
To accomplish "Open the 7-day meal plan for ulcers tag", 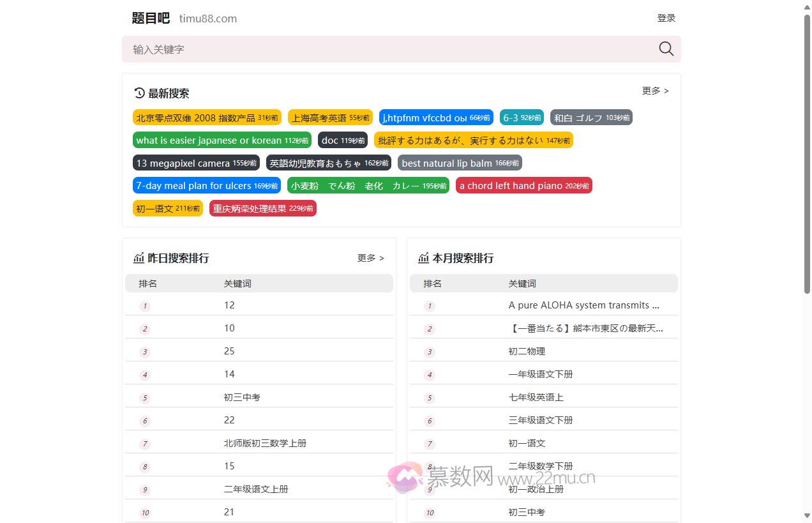I will click(x=206, y=185).
